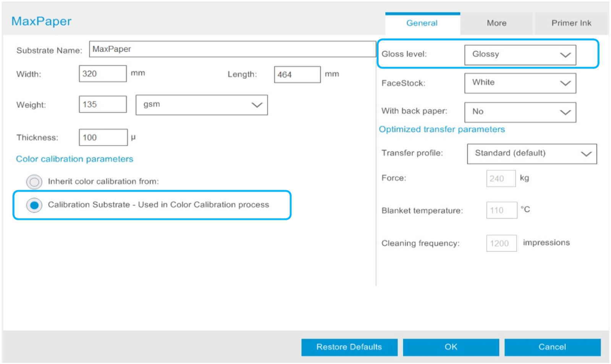Click the Length input box
The width and height of the screenshot is (611, 364).
tap(297, 74)
